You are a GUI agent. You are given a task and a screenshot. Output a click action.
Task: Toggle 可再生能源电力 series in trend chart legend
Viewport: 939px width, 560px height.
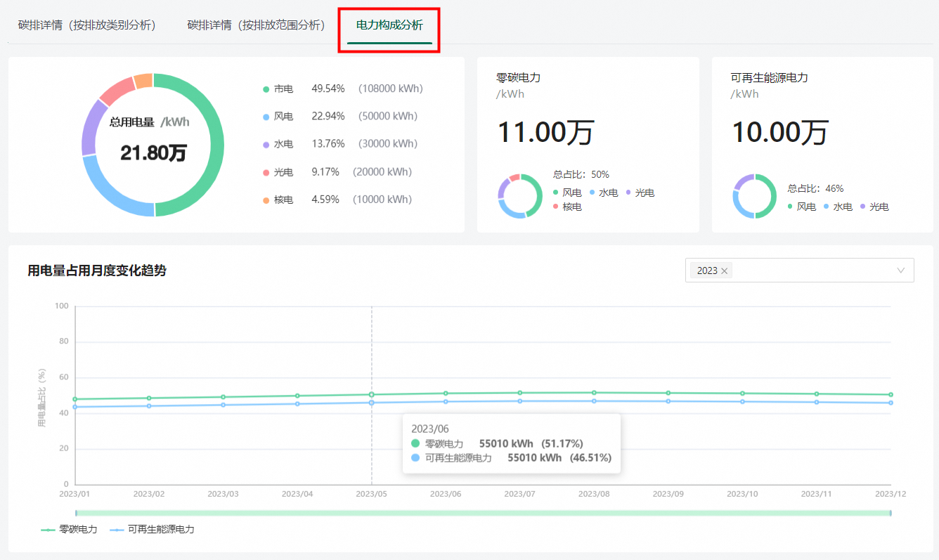153,530
